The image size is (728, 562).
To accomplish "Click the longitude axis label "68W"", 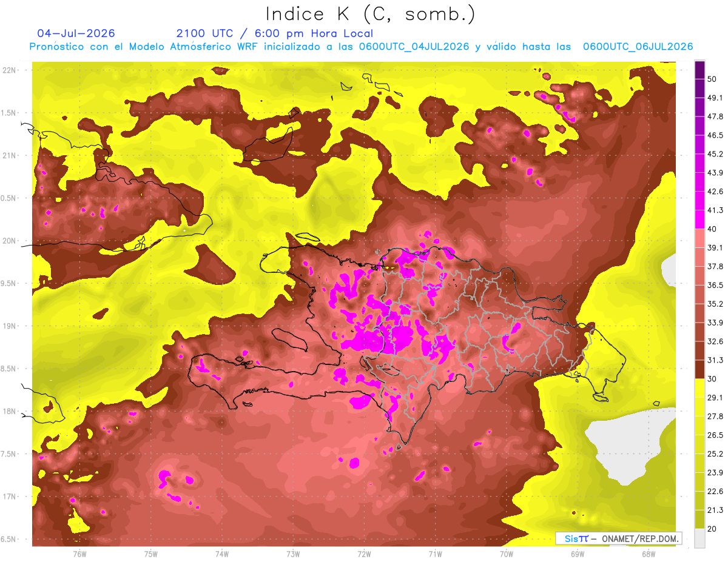I will click(648, 554).
